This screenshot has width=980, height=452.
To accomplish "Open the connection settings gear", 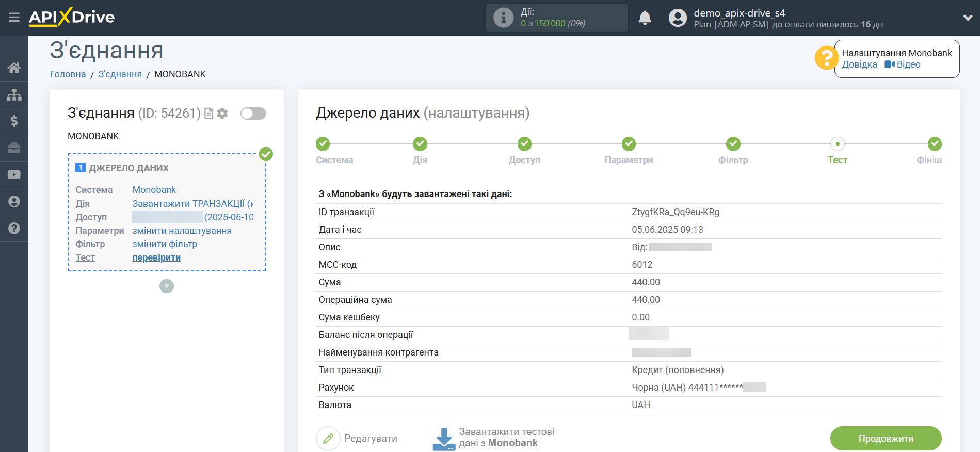I will pos(222,114).
